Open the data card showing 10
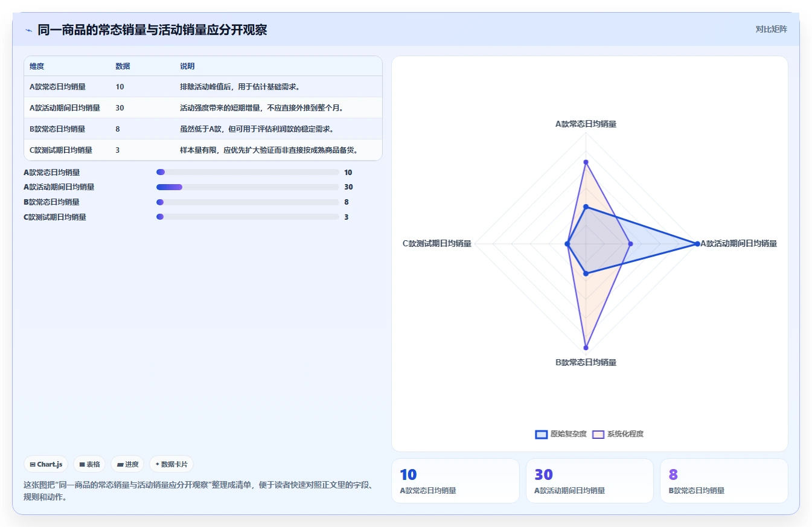 455,481
